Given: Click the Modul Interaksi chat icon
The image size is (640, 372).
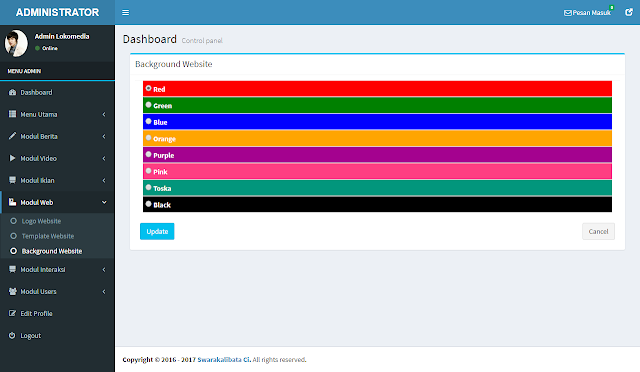Looking at the screenshot, I should 12,269.
